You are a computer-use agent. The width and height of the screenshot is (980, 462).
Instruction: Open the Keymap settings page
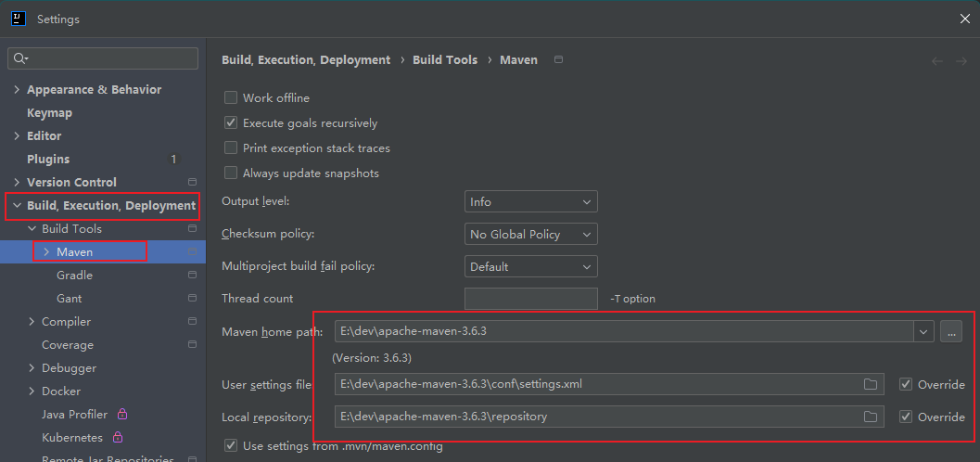(x=49, y=113)
